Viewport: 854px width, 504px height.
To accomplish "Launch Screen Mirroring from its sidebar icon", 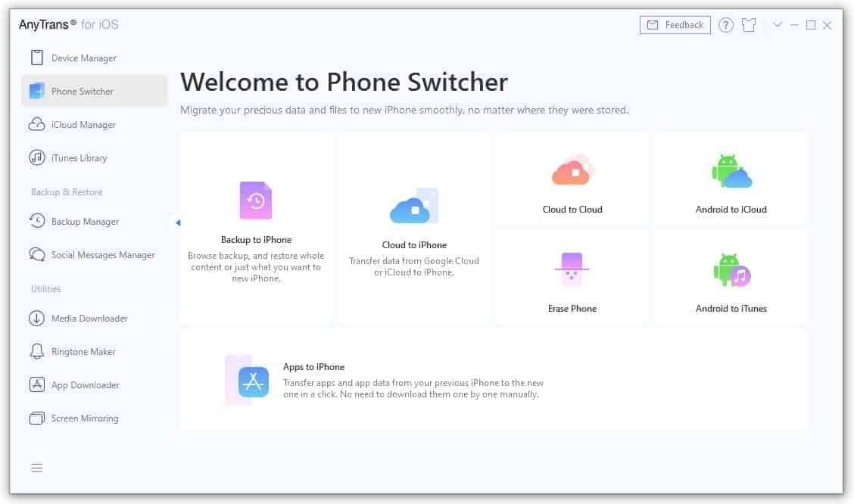I will click(x=36, y=418).
